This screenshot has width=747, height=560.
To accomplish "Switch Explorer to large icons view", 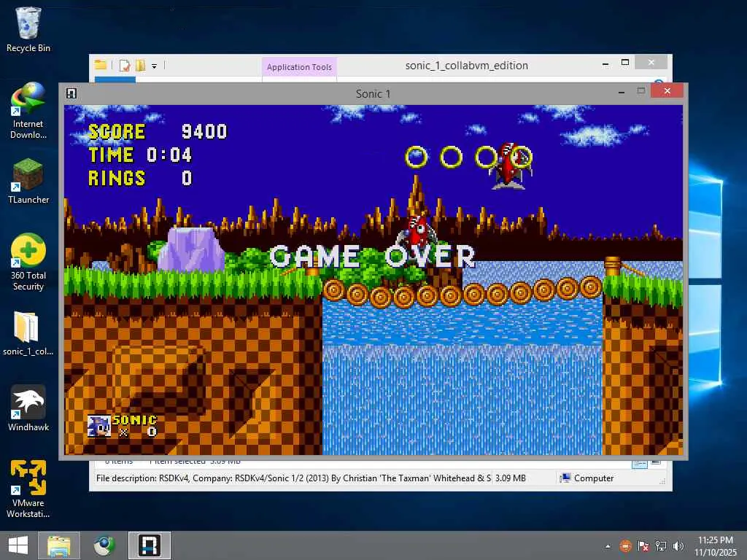I will pyautogui.click(x=656, y=462).
